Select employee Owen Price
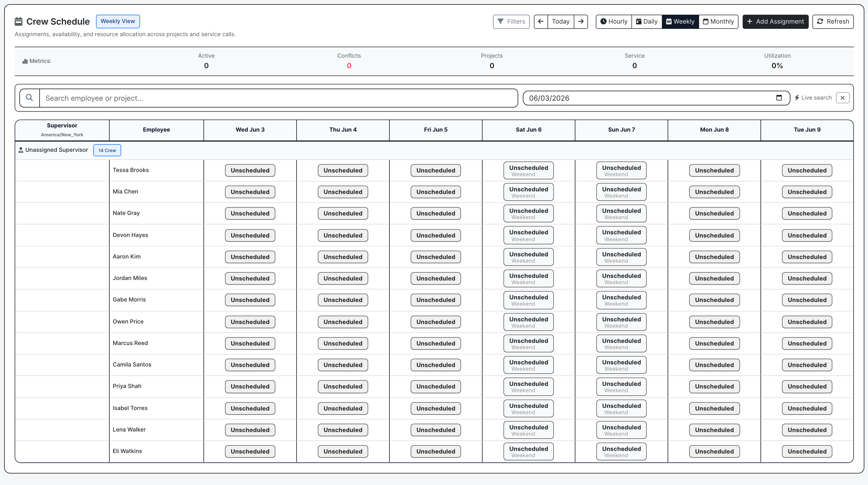Screen dimensions: 868x485 tap(128, 322)
